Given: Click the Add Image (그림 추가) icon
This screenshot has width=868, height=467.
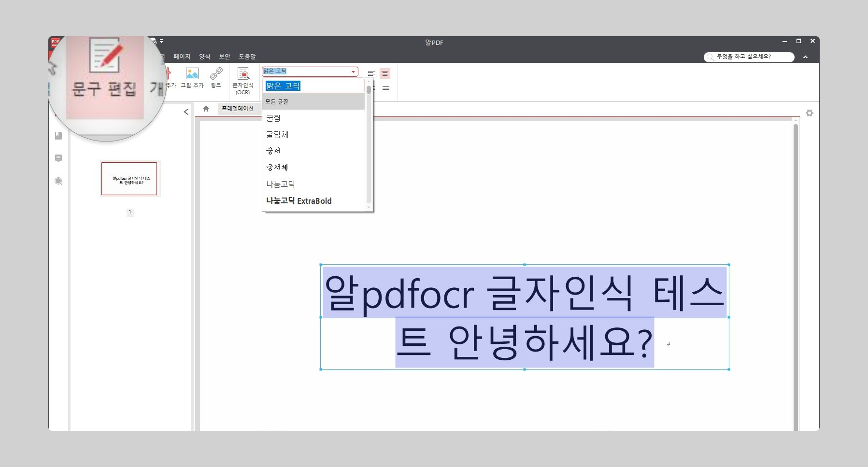Looking at the screenshot, I should click(x=192, y=73).
